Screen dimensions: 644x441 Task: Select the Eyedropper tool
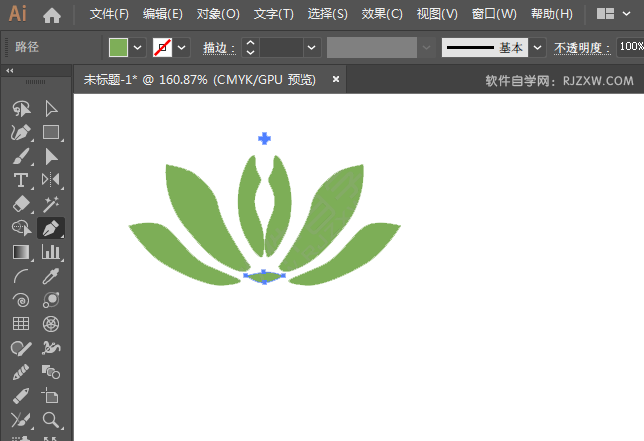click(51, 276)
